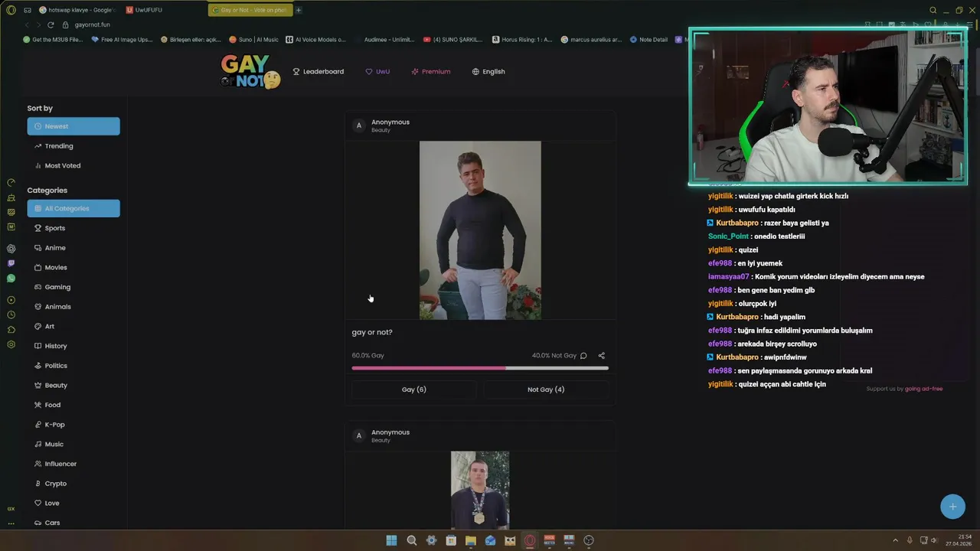The image size is (980, 551).
Task: Open the Note Detail bookmark
Action: click(x=648, y=40)
